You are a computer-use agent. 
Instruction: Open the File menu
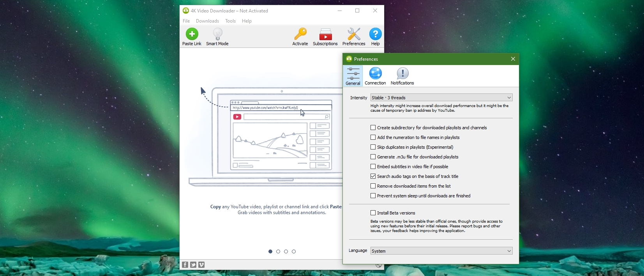coord(186,21)
